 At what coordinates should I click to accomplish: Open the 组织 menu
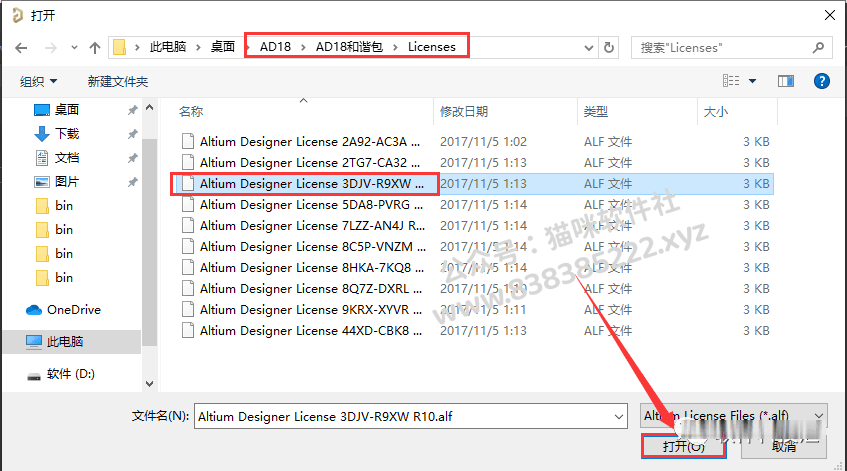pyautogui.click(x=38, y=82)
